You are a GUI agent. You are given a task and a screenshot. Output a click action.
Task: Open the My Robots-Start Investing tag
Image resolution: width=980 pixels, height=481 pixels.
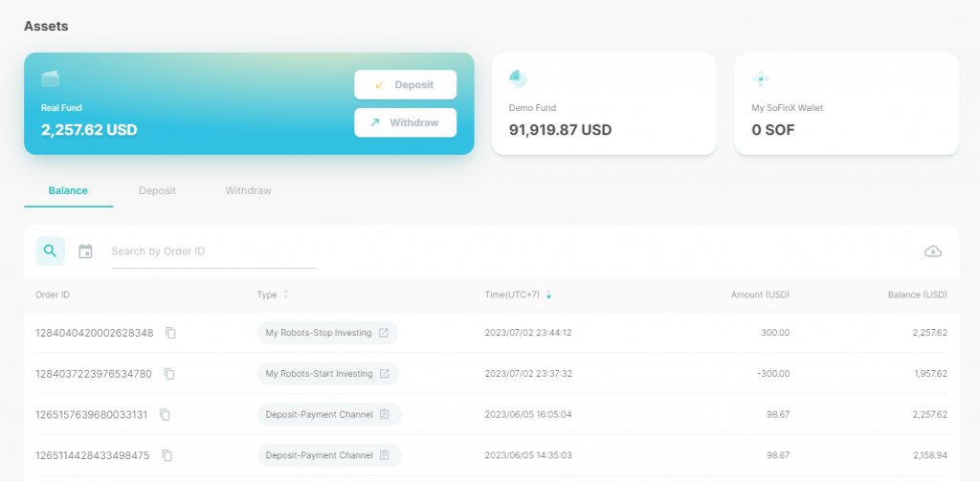tap(328, 374)
